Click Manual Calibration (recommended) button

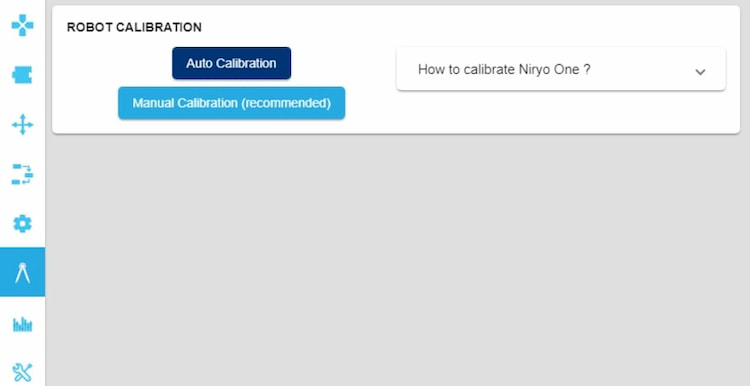232,103
